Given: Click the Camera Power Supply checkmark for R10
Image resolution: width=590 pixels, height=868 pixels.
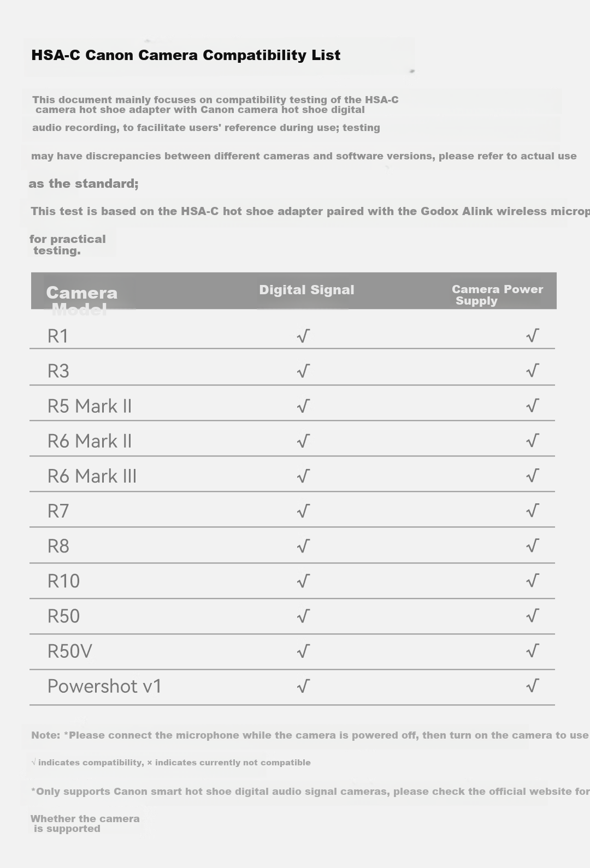Looking at the screenshot, I should (533, 581).
